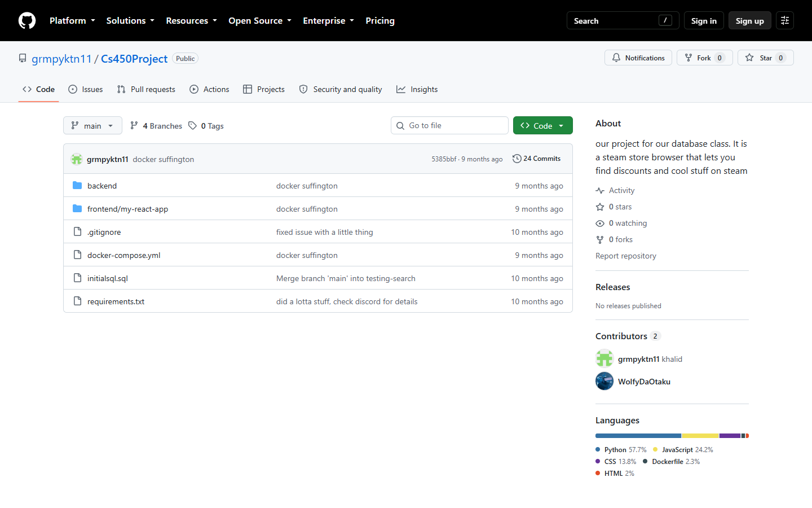Expand the green Code dropdown
This screenshot has height=508, width=812.
click(542, 125)
